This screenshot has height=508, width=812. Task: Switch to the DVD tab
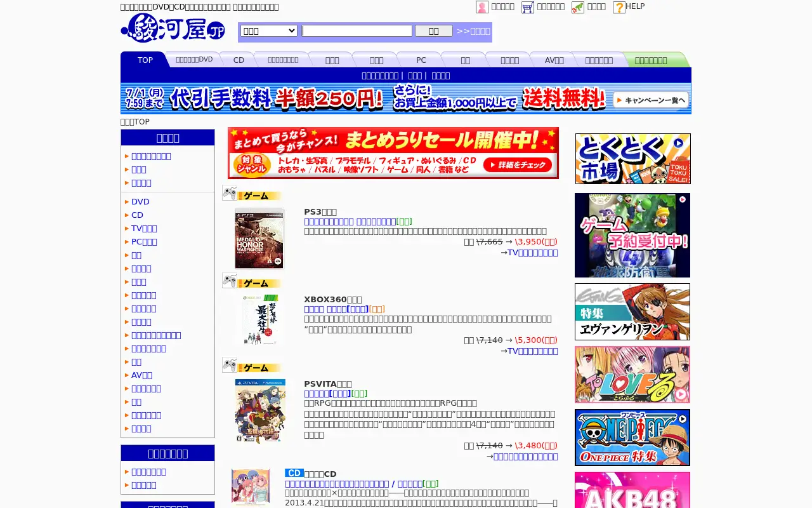pos(194,60)
